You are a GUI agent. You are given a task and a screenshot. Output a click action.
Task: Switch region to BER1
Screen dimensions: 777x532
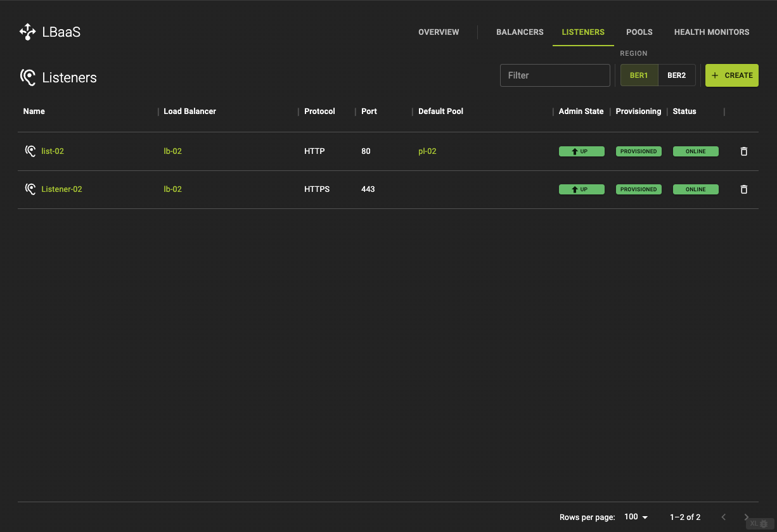(639, 75)
